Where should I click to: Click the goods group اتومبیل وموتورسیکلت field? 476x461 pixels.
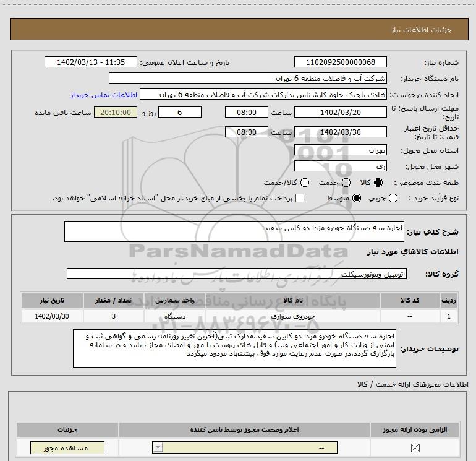click(237, 274)
